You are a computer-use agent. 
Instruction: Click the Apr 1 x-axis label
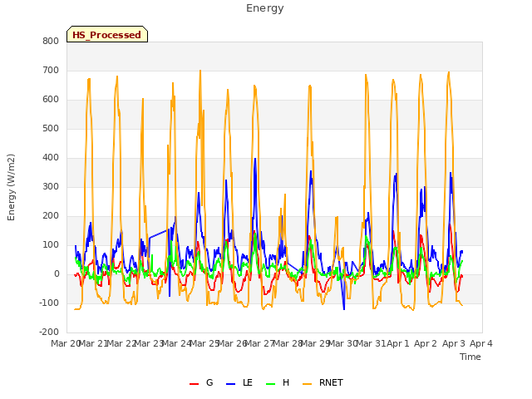click(x=398, y=343)
